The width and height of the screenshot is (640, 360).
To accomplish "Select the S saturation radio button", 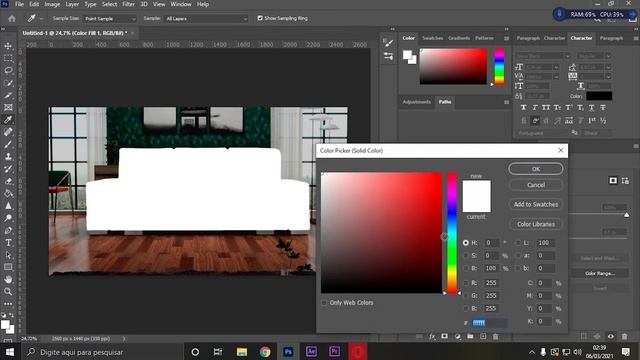I will point(466,256).
